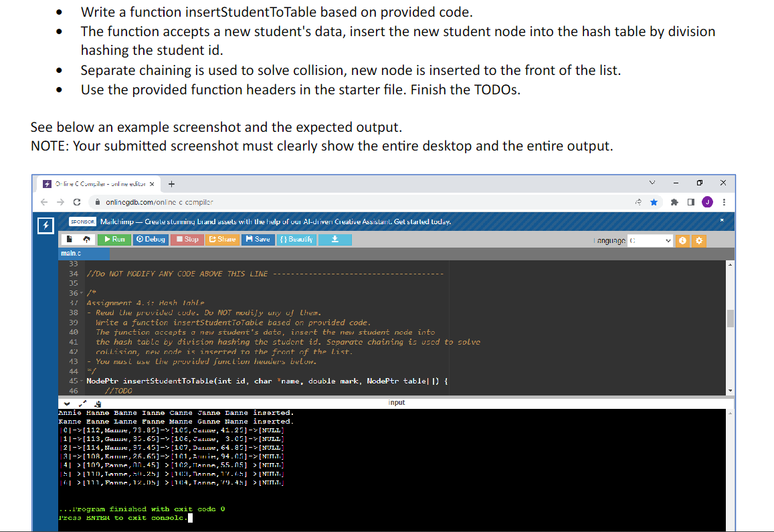This screenshot has height=532, width=774.
Task: Share the code with the Share button
Action: coord(222,239)
